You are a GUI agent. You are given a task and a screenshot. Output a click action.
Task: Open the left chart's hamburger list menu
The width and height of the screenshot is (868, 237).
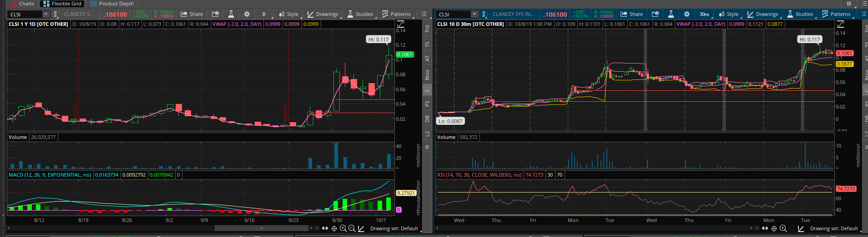(424, 14)
